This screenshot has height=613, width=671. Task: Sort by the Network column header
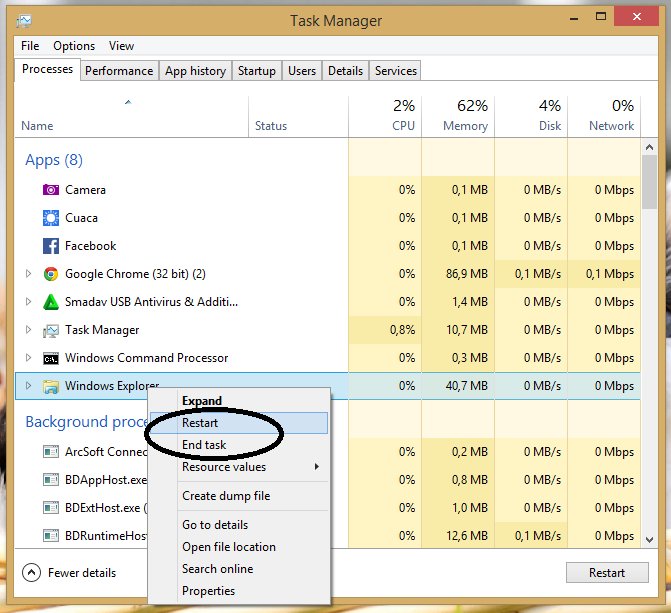click(604, 117)
